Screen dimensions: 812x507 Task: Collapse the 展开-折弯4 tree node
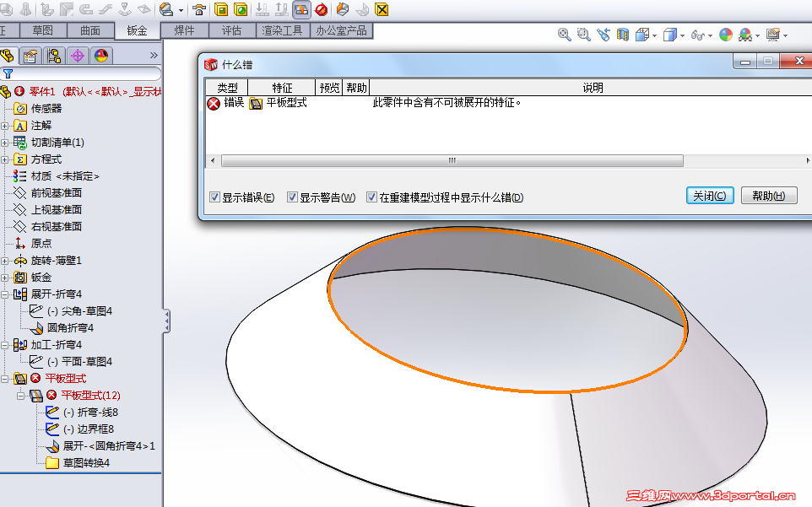[5, 294]
